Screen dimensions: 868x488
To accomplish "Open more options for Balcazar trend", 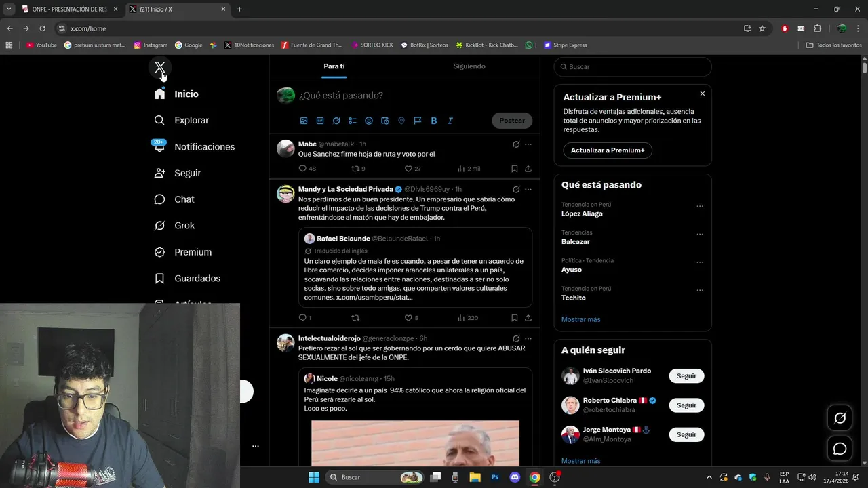I will point(700,235).
